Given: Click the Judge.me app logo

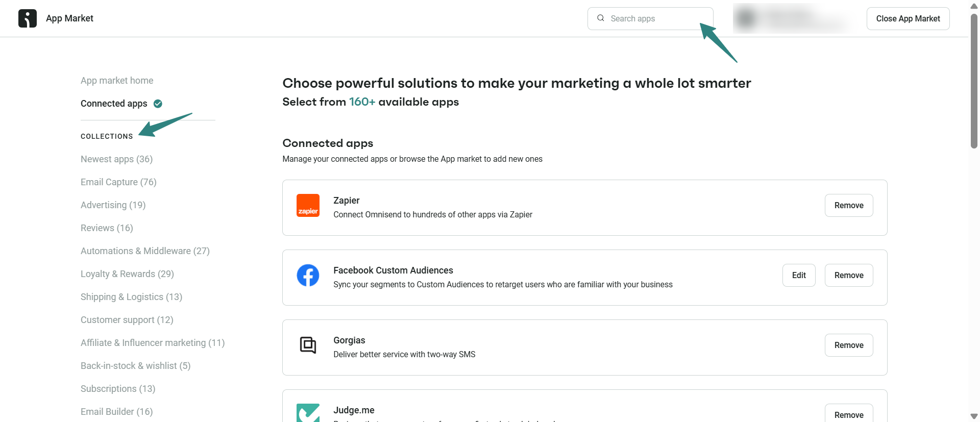Looking at the screenshot, I should [x=308, y=413].
